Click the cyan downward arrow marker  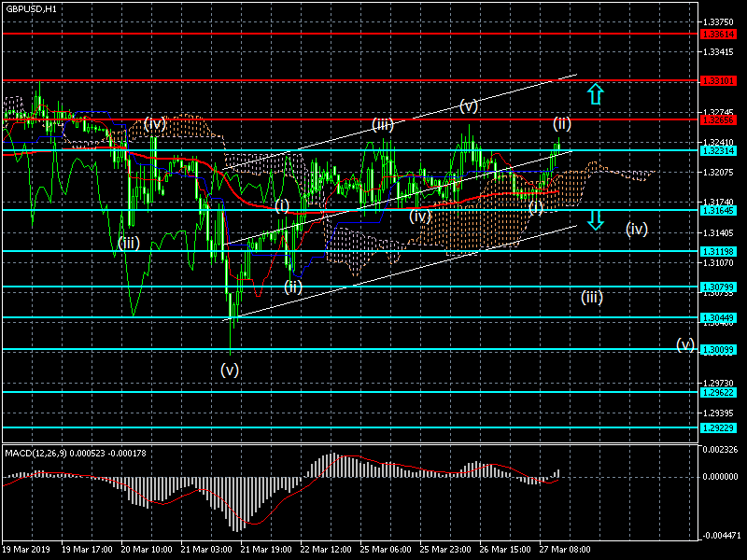[x=596, y=220]
